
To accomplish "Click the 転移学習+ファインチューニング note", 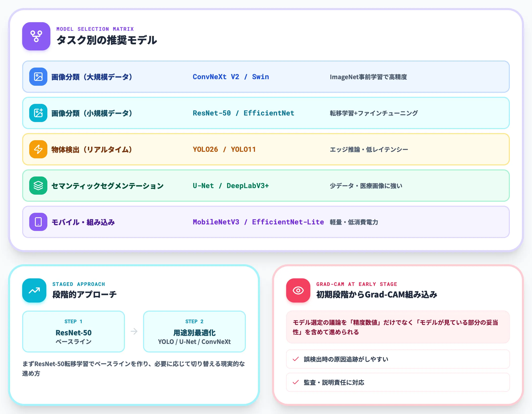I will [x=374, y=113].
